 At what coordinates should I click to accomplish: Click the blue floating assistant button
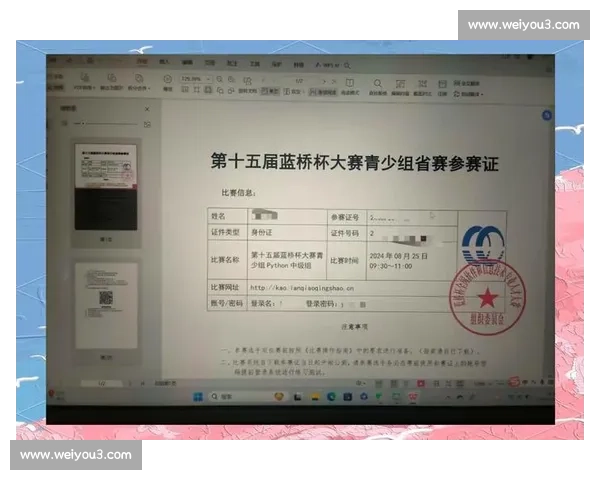click(547, 115)
